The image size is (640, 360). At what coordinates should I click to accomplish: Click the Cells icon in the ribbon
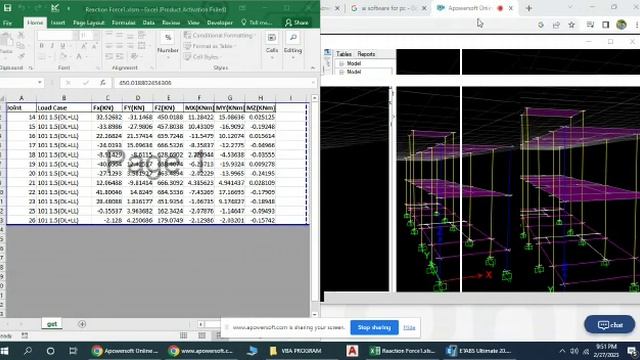(x=272, y=38)
